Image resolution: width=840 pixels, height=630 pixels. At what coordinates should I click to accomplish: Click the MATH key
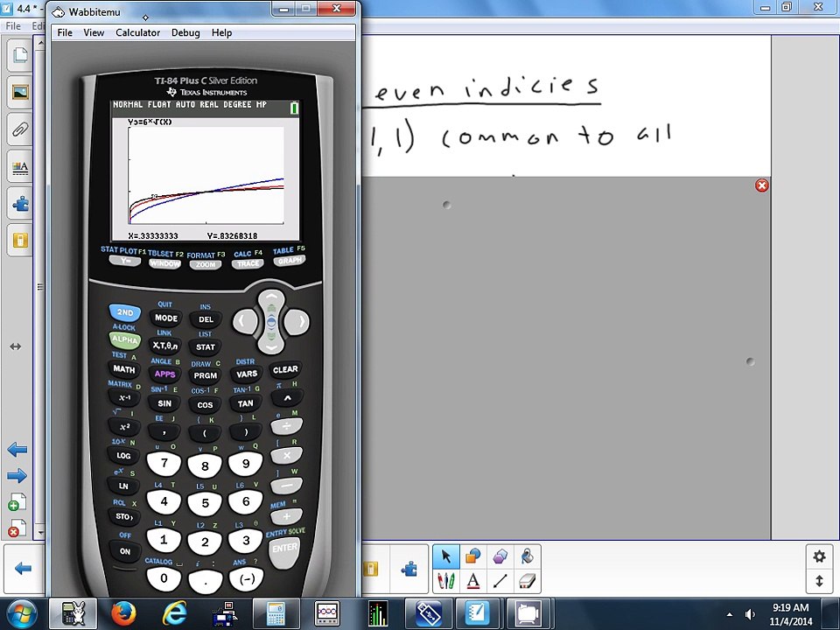(123, 369)
